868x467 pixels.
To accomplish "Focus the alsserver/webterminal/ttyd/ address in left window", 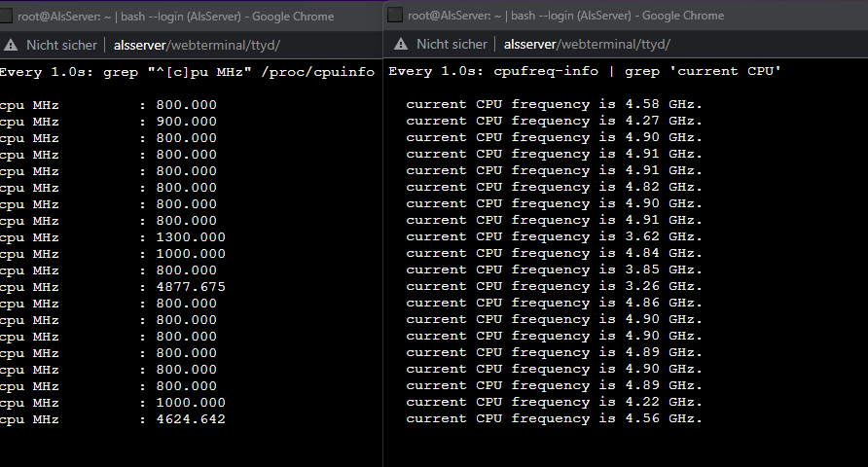I will [197, 46].
